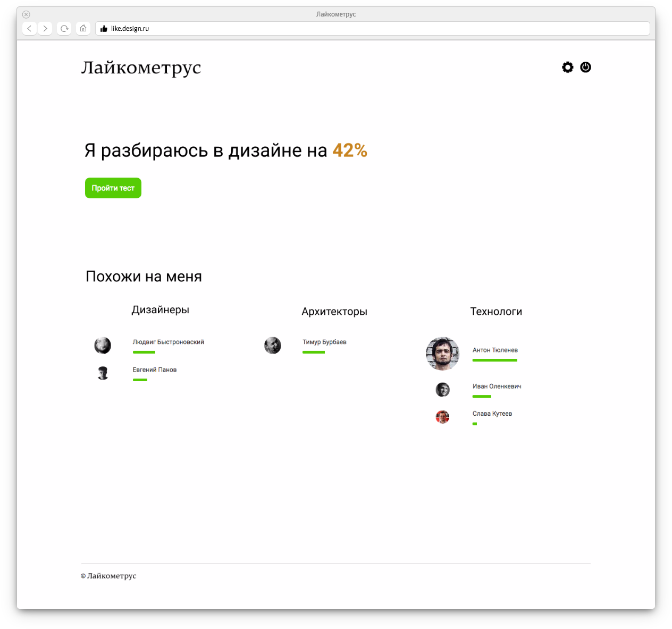
Task: Click Людвиг Быстроновский's avatar
Action: (x=103, y=346)
